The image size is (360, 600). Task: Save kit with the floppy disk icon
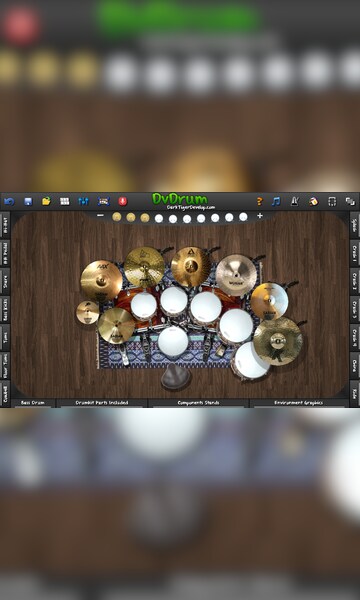point(28,201)
